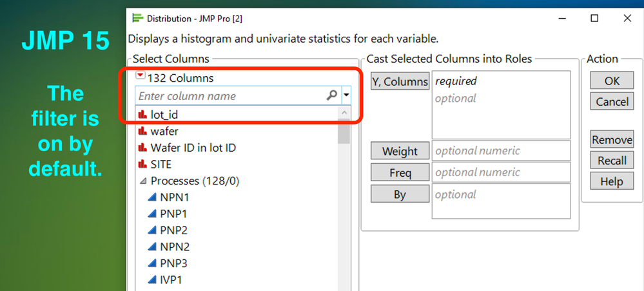Click the wafer column bar-chart icon

point(142,131)
